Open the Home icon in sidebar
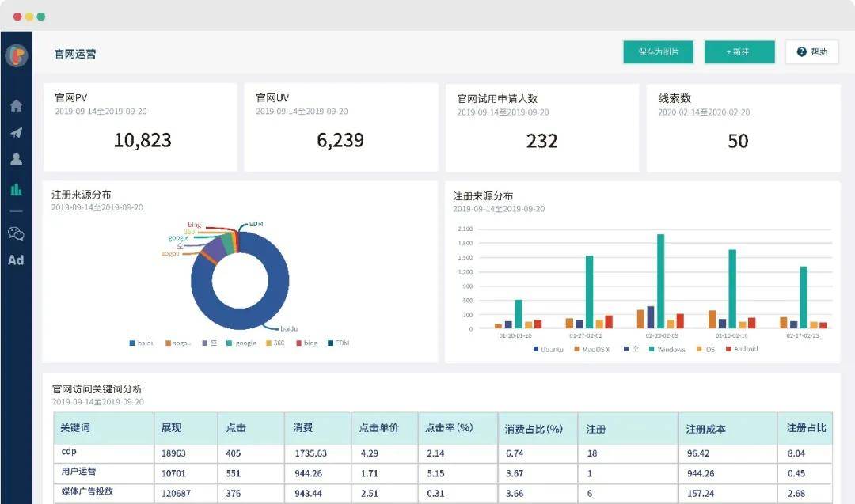 [16, 104]
